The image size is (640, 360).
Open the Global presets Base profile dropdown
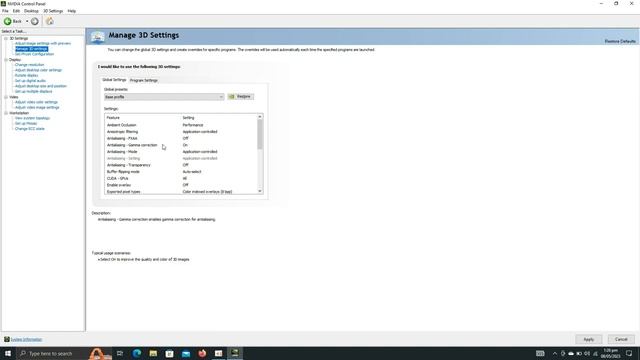pos(164,97)
